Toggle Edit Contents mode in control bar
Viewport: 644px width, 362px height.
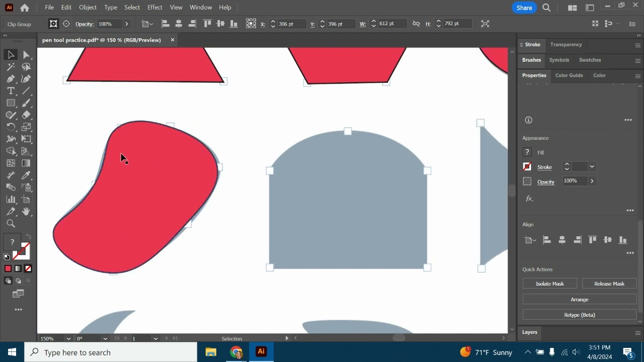[66, 24]
